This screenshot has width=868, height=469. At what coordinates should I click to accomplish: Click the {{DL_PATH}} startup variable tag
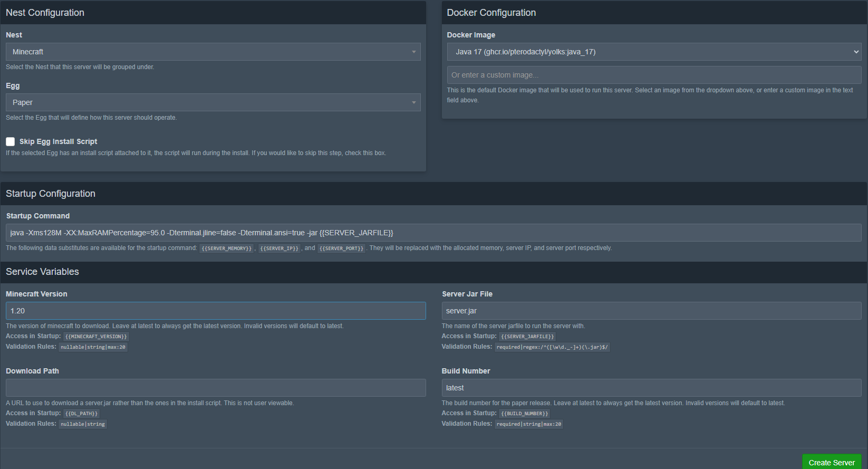click(81, 414)
